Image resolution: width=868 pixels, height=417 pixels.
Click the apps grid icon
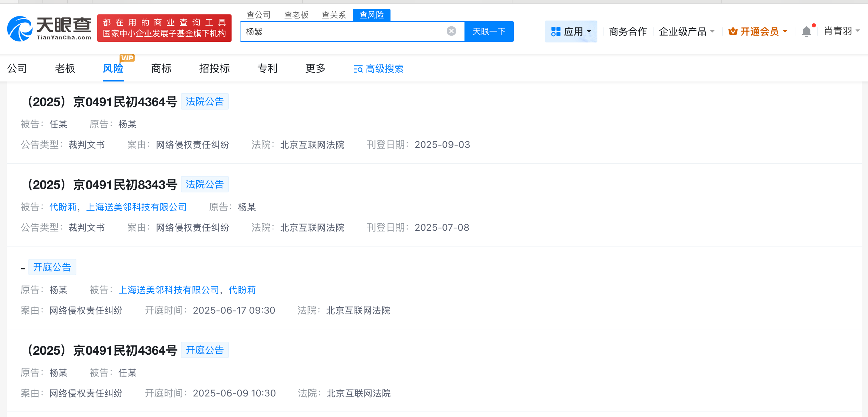(x=556, y=31)
